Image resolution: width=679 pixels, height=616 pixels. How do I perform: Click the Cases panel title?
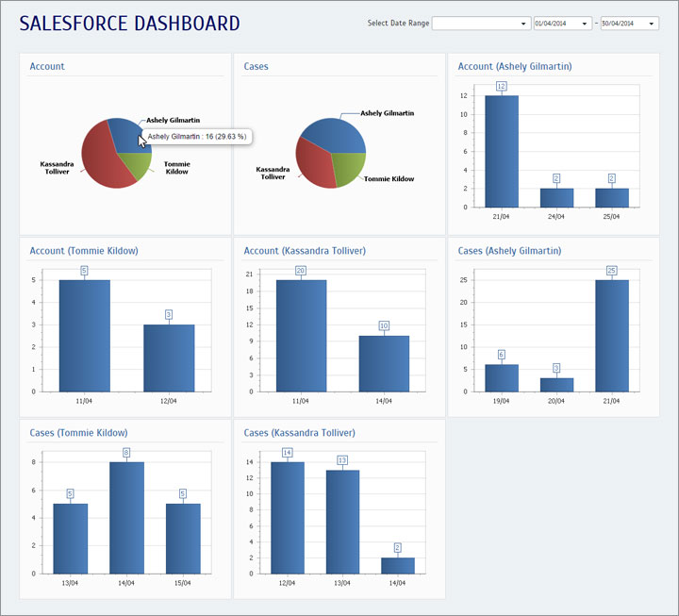[x=256, y=66]
